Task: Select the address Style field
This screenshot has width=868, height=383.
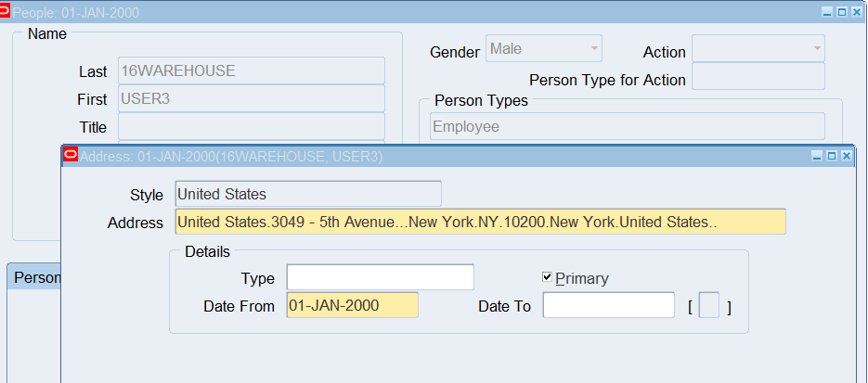Action: point(307,194)
